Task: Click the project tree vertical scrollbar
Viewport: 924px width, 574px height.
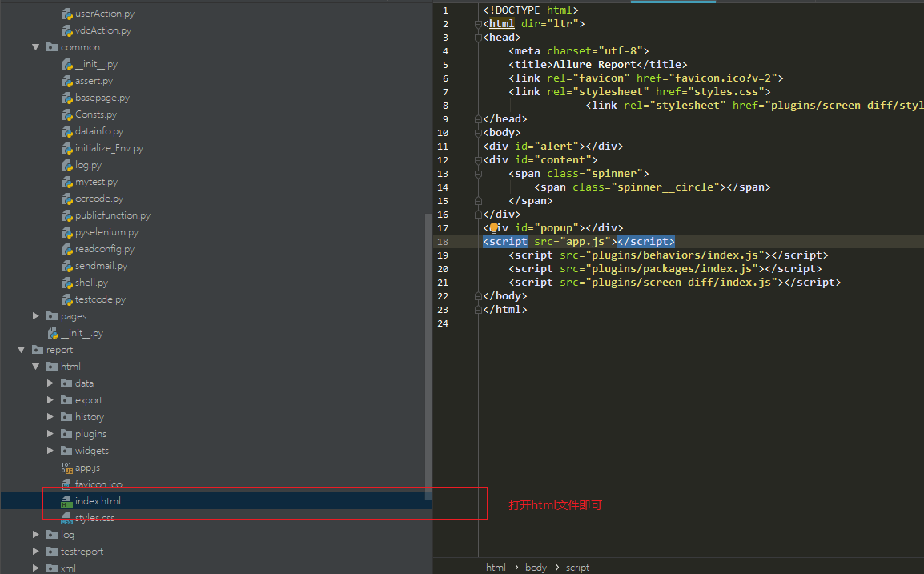Action: pyautogui.click(x=428, y=356)
